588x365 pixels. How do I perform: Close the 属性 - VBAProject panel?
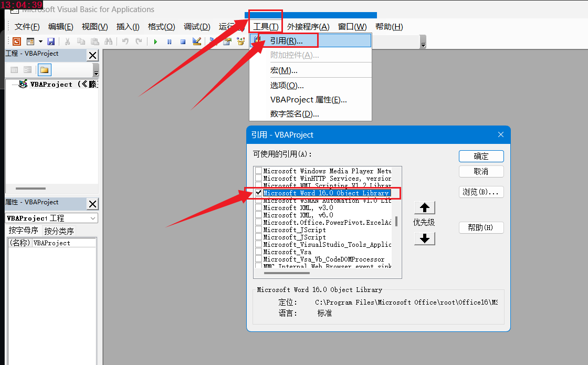(x=92, y=204)
